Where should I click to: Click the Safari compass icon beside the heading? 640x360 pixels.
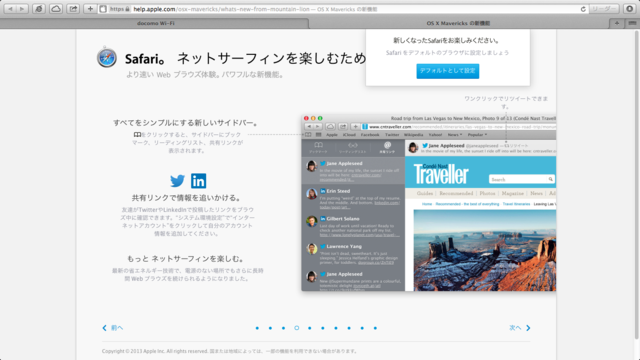(x=107, y=57)
